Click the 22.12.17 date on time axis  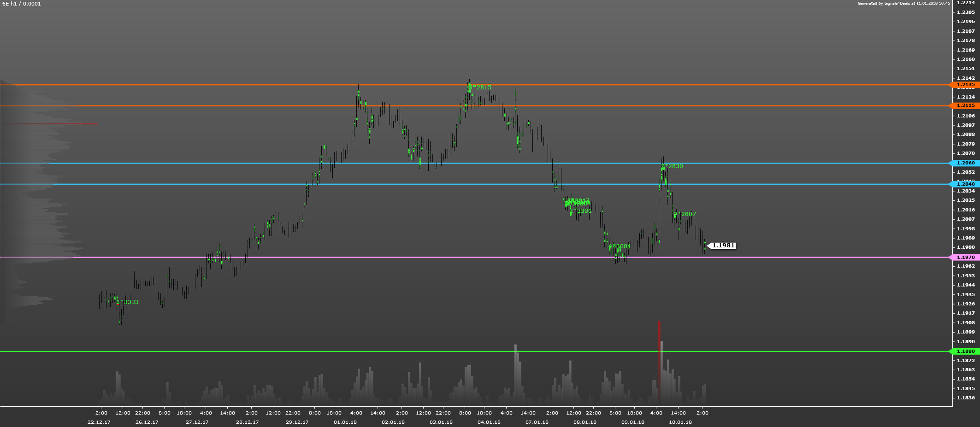[99, 422]
